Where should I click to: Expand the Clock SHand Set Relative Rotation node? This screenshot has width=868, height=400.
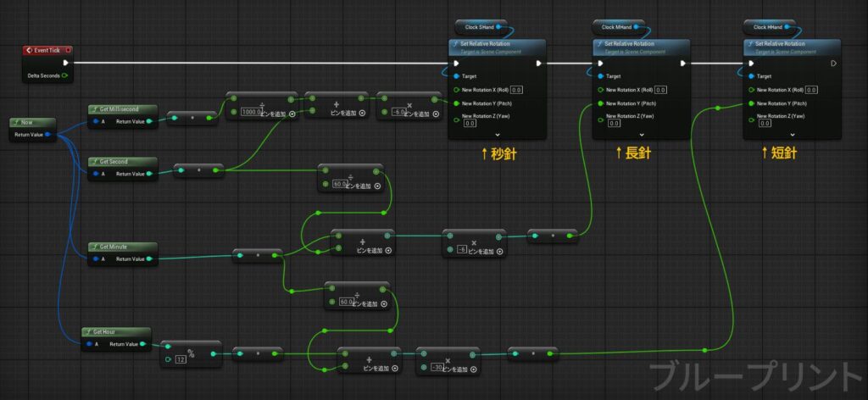pos(498,134)
